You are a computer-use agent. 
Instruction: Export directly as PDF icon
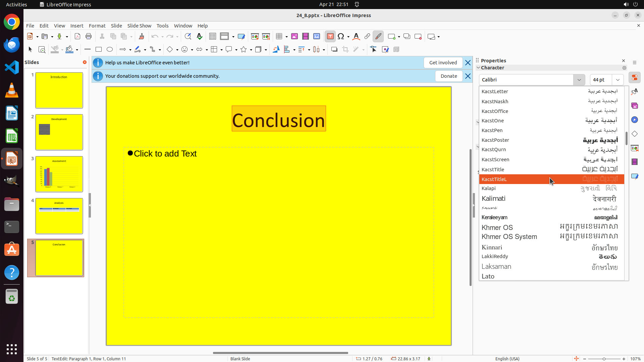point(77,37)
